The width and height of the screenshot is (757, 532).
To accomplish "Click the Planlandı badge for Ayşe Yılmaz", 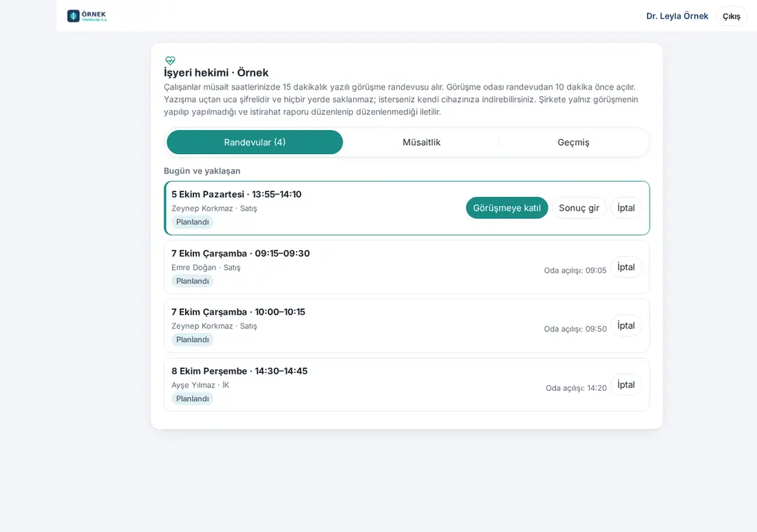I will tap(192, 398).
